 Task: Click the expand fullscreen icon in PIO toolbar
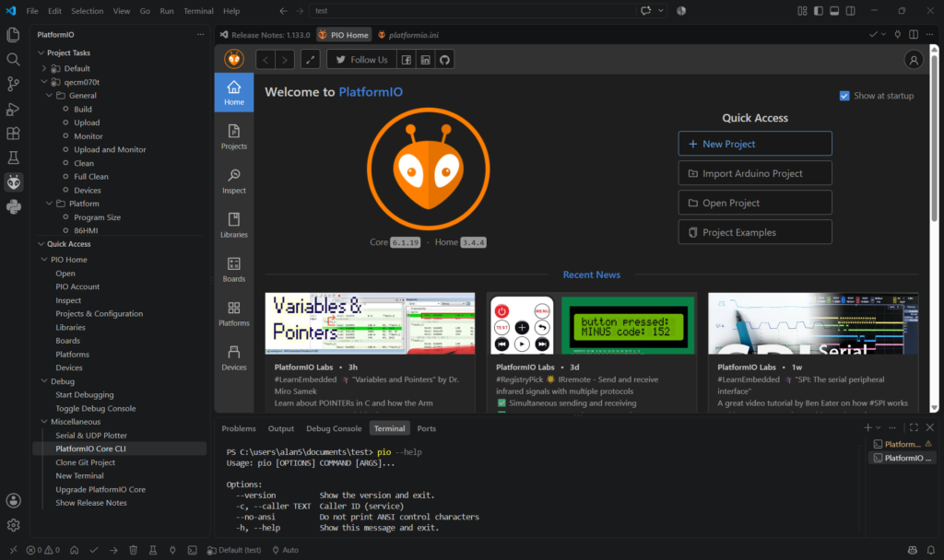click(x=310, y=60)
